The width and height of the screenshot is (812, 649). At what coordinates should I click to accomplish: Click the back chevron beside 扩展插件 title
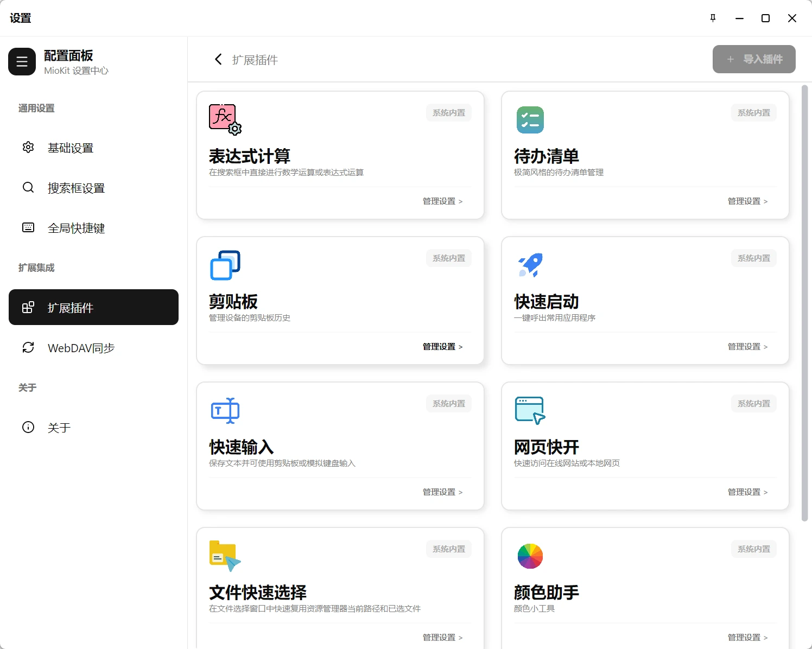(x=218, y=59)
